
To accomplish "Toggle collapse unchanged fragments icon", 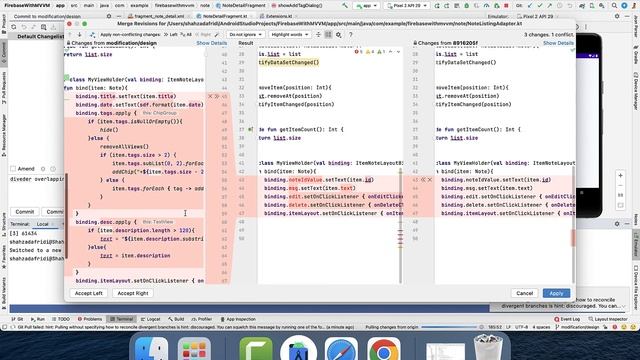I will coord(318,35).
